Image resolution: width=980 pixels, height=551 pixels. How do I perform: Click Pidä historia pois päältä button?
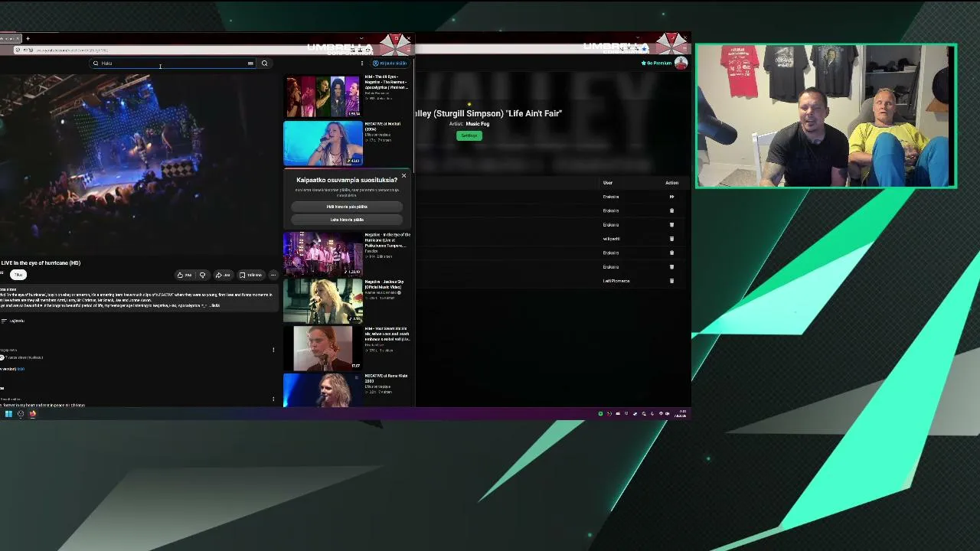coord(347,207)
